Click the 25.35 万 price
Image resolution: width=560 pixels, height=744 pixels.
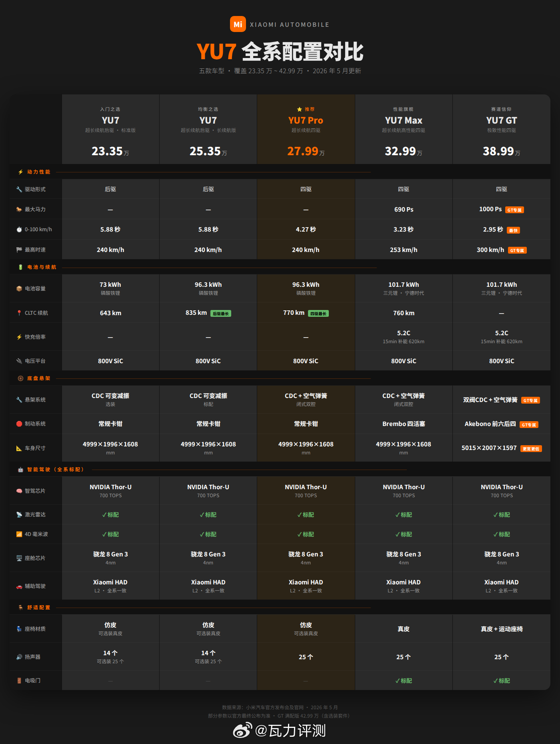[208, 151]
